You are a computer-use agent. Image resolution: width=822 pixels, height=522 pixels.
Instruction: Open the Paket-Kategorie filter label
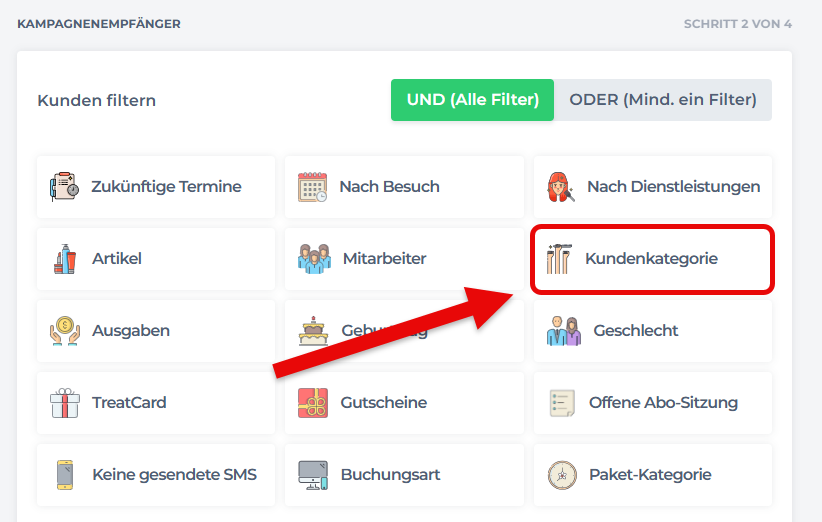click(650, 475)
